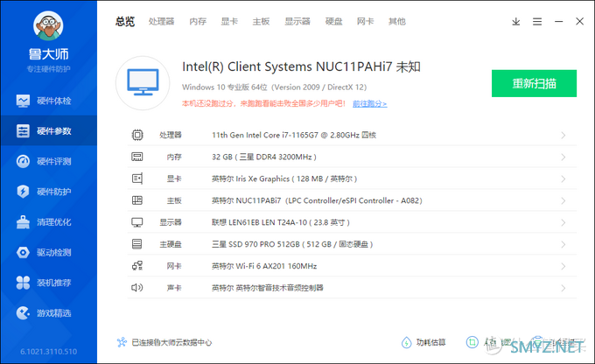Click the 网卡 network adapter icon

tap(137, 266)
